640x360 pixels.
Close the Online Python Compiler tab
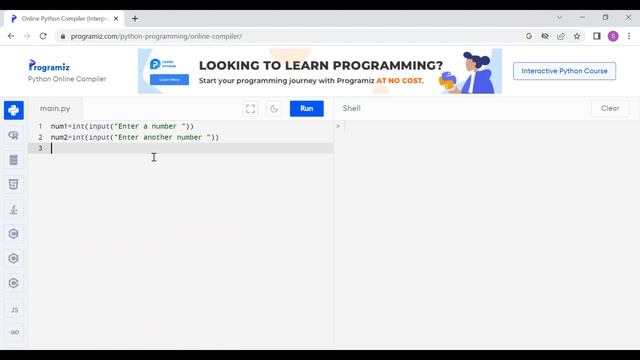point(116,18)
